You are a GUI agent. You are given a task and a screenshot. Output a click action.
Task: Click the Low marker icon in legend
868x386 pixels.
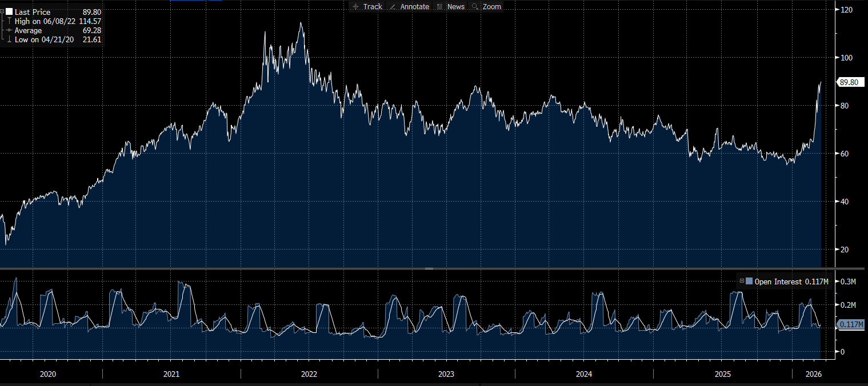tap(9, 39)
